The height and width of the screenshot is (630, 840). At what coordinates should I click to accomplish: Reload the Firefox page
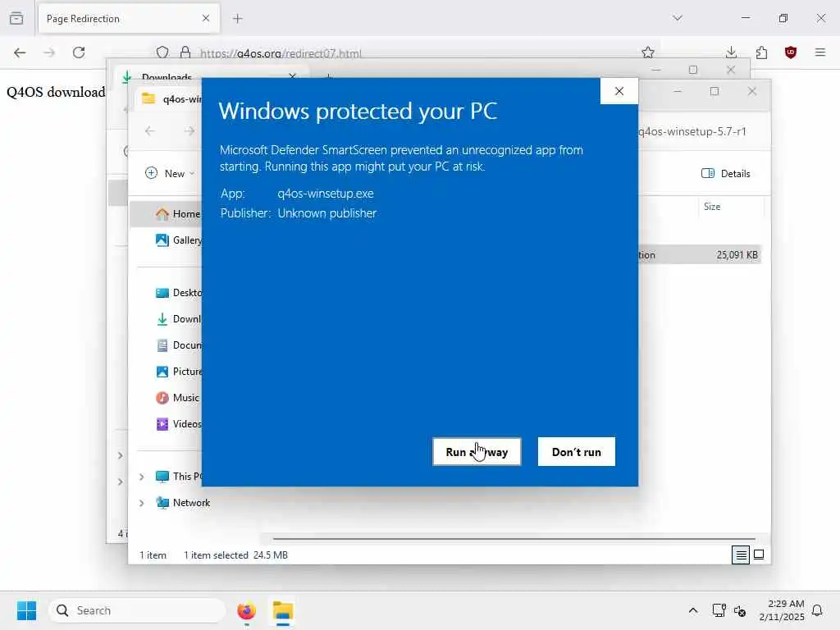coord(79,52)
